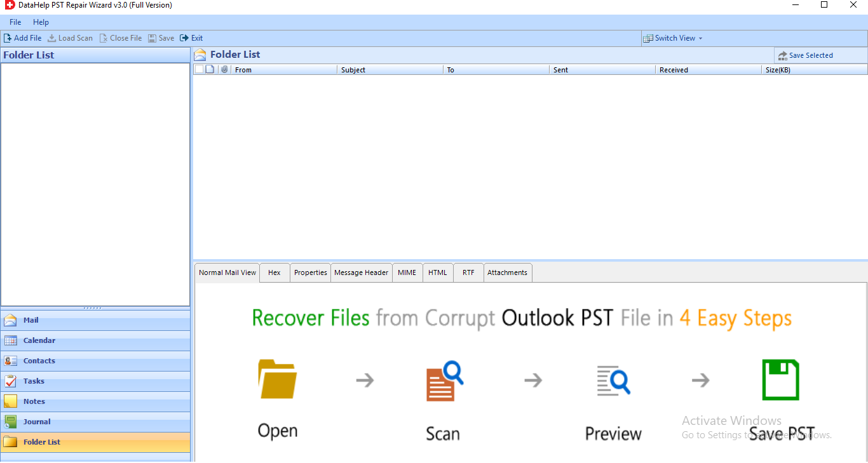This screenshot has width=868, height=463.
Task: Sort by the Received column
Action: point(708,70)
